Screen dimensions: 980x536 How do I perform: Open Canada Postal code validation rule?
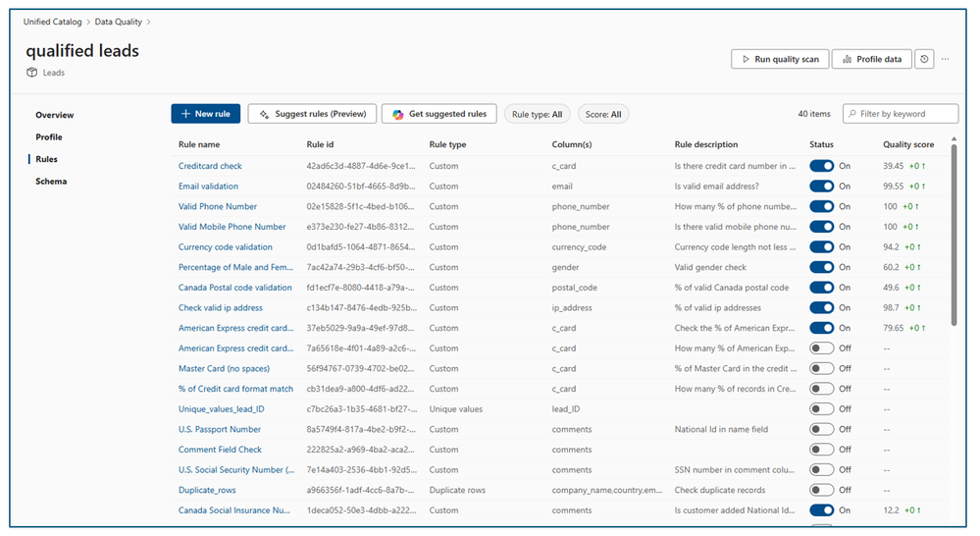pyautogui.click(x=235, y=287)
